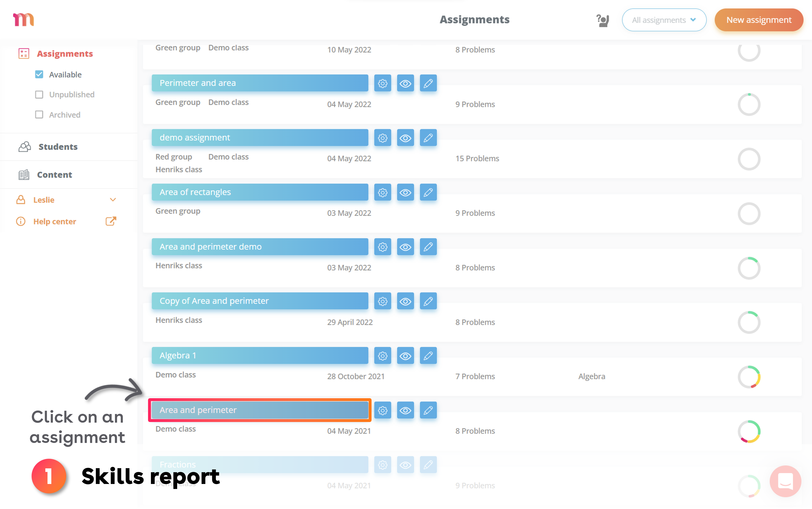Go to Content in the sidebar
Screen dimensions: 812x509
(54, 175)
